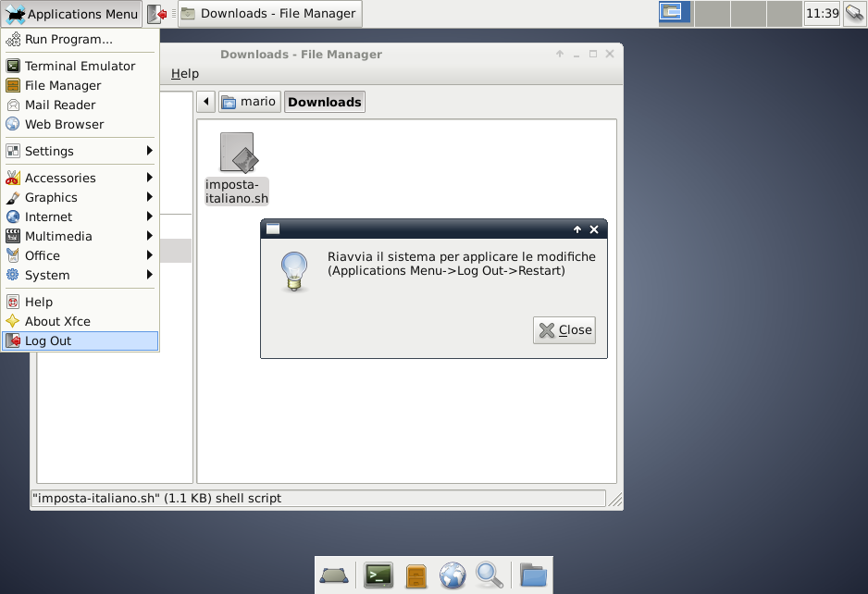
Task: Select workspace 1 in the pager
Action: tap(675, 13)
